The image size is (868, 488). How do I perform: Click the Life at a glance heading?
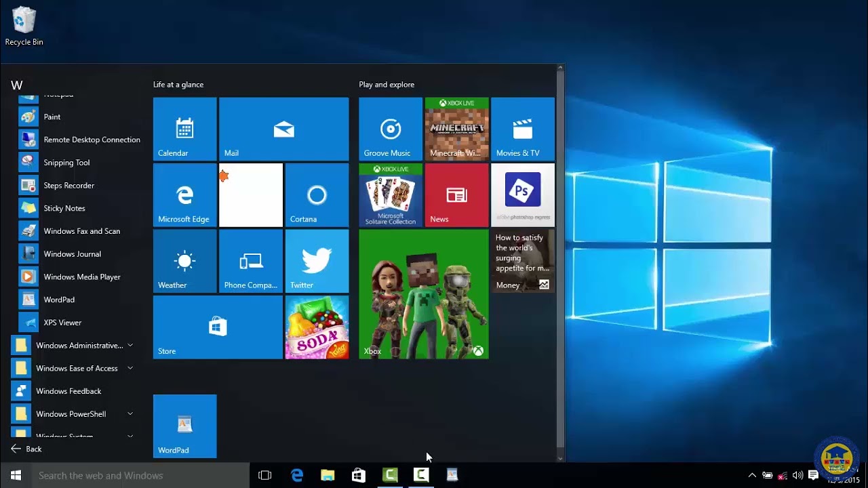coord(178,85)
